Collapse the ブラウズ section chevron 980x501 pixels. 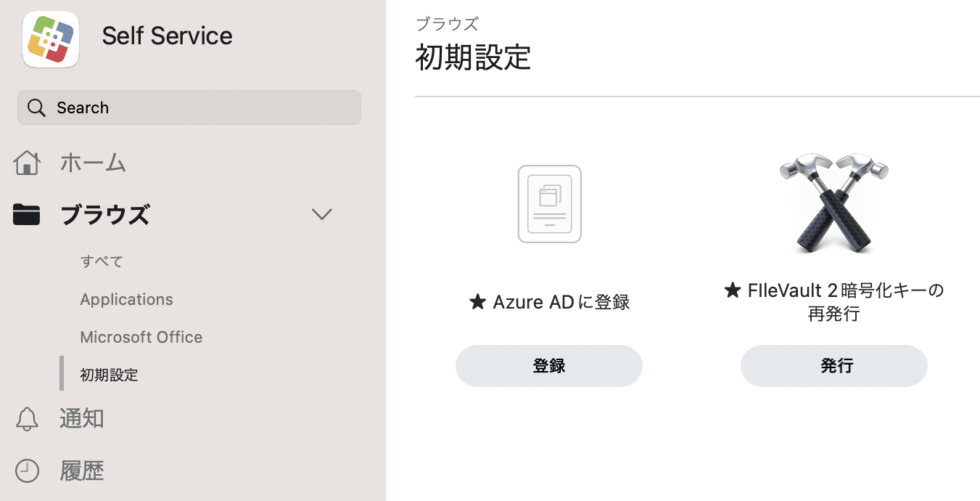[x=321, y=214]
